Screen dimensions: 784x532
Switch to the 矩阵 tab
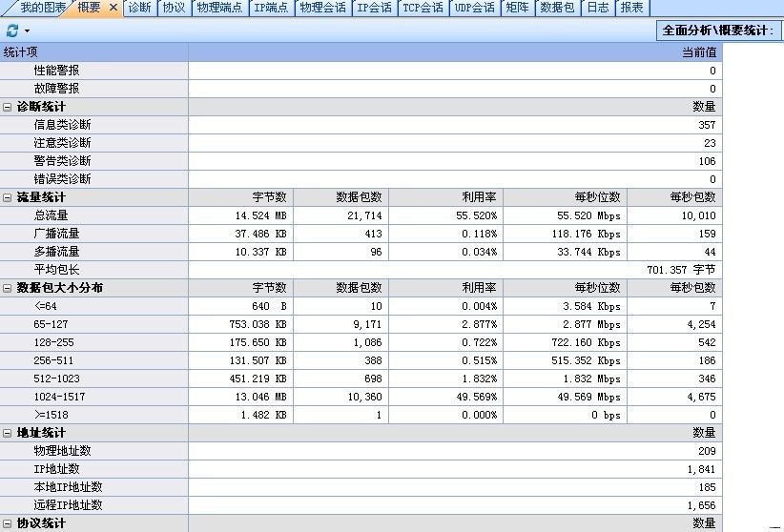[517, 8]
